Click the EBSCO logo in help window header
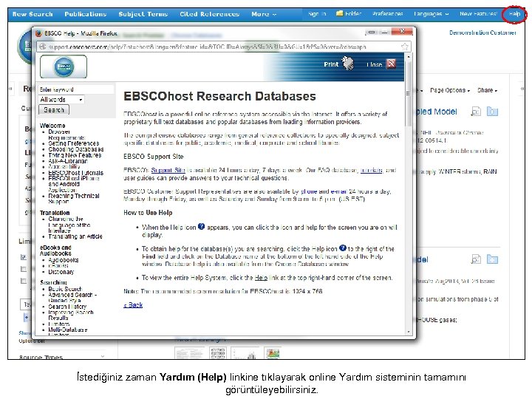Image resolution: width=532 pixels, height=399 pixels. (64, 66)
